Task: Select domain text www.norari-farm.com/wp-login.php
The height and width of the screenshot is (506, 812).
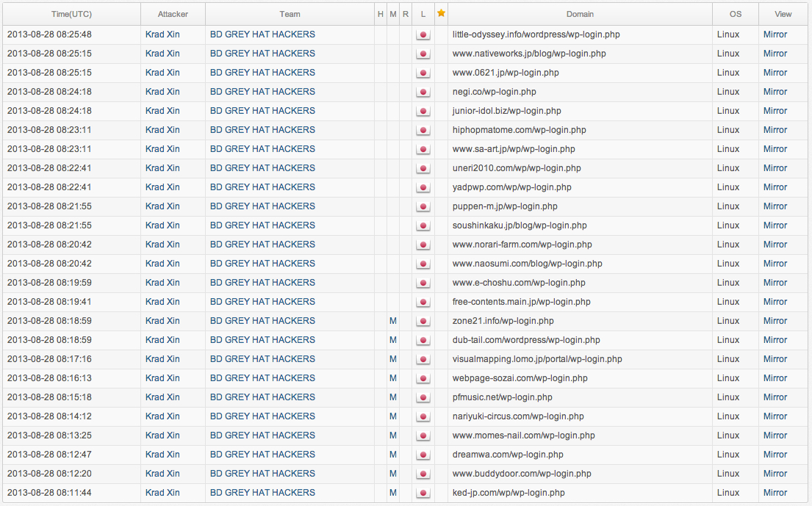Action: [522, 245]
